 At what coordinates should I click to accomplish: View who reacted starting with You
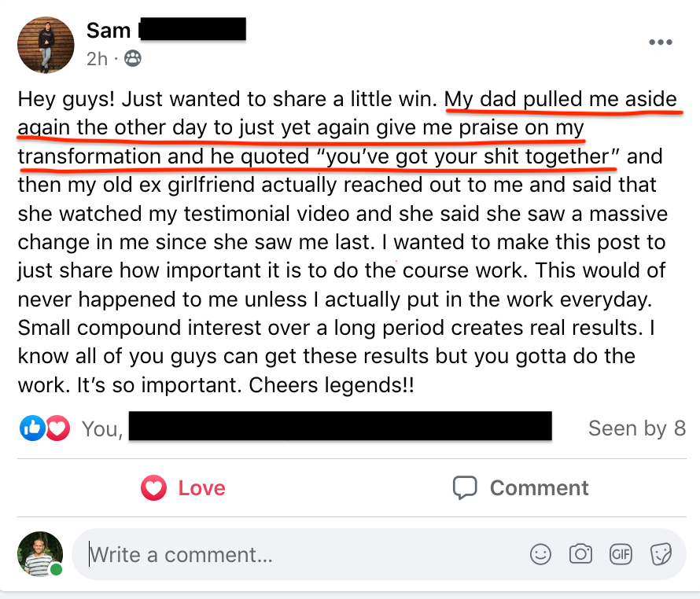(102, 429)
